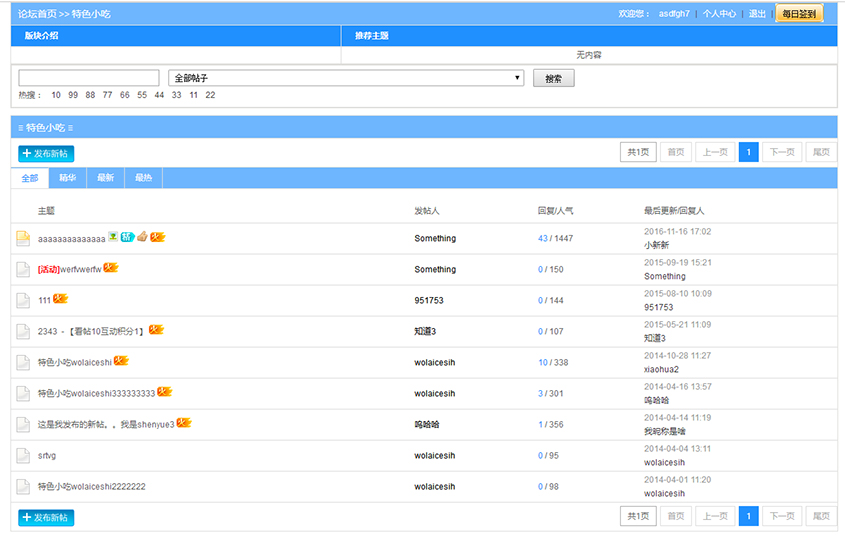Open thread 这是我发布的新帖。。我是shenyue3
Viewport: 845px width, 535px height.
tap(106, 425)
